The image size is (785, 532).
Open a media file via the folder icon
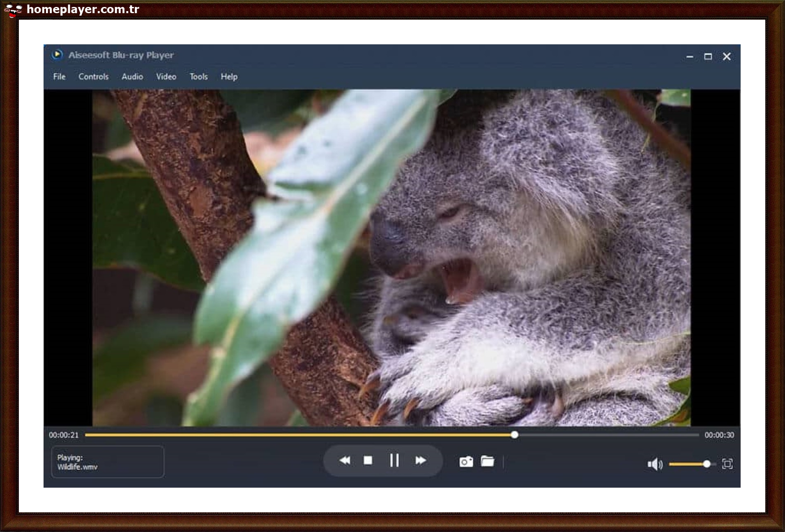(x=488, y=461)
